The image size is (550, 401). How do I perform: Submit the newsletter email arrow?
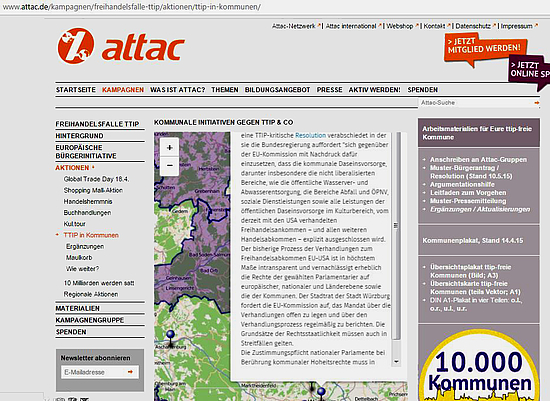(130, 372)
